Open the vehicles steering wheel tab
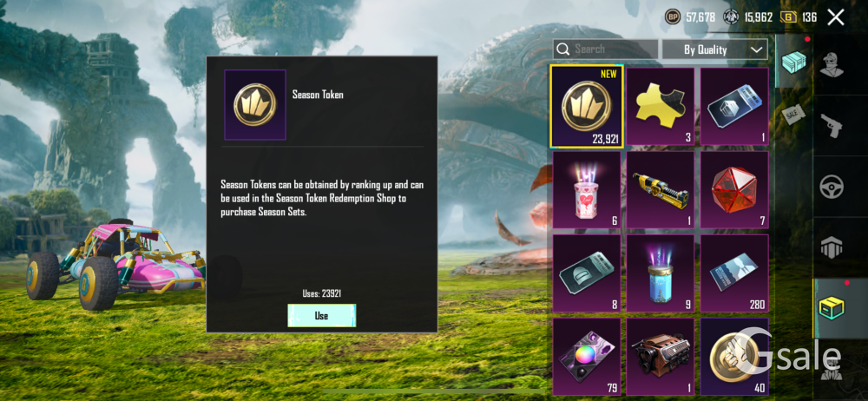 click(x=832, y=187)
